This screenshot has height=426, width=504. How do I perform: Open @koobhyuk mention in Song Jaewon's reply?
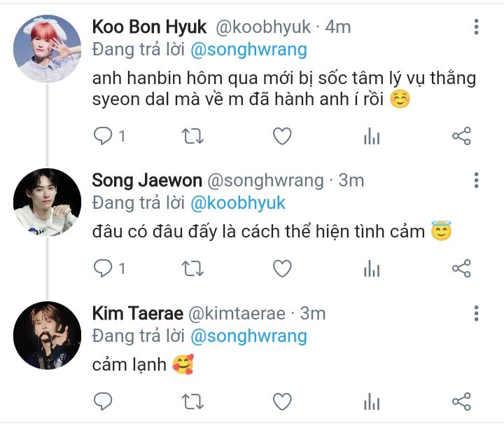[x=238, y=202]
